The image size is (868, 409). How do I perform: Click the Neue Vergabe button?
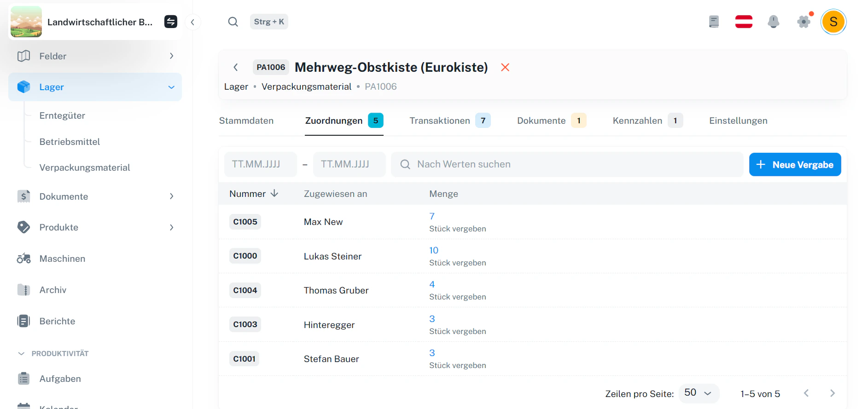(795, 164)
